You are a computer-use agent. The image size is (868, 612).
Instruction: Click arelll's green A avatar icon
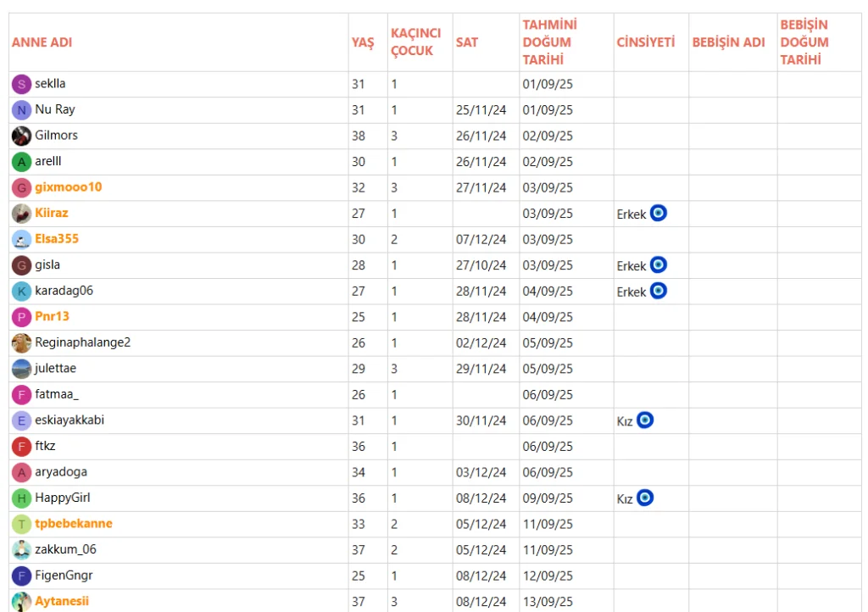click(x=22, y=162)
